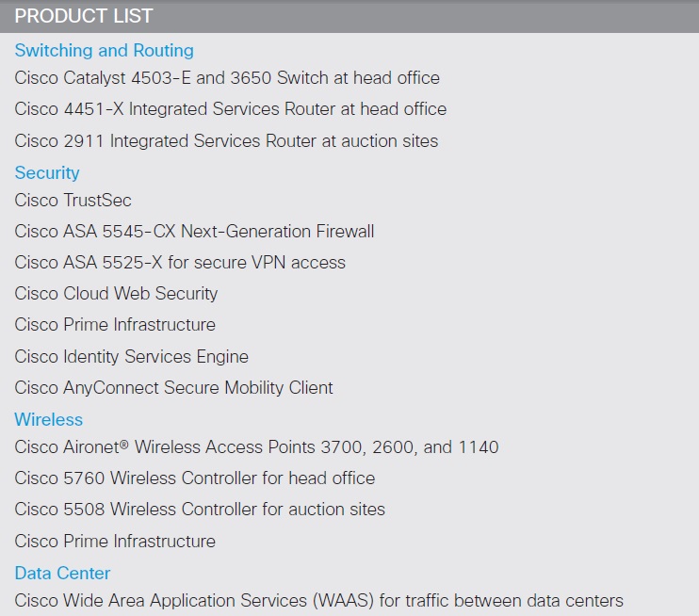699x616 pixels.
Task: Click the PRODUCT LIST header bar
Action: point(349,16)
